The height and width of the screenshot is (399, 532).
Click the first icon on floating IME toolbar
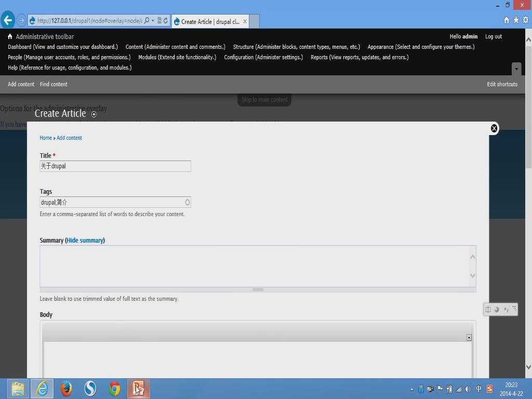[488, 310]
